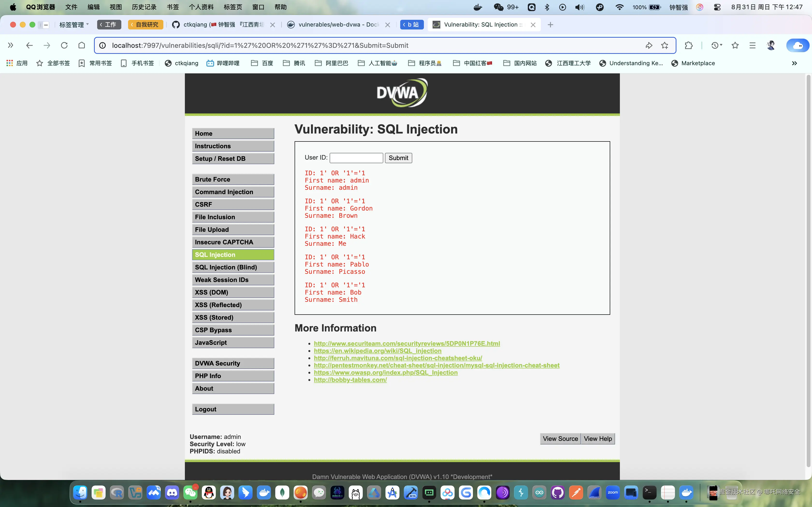
Task: Expand the 标签管理 dropdown
Action: coord(74,24)
